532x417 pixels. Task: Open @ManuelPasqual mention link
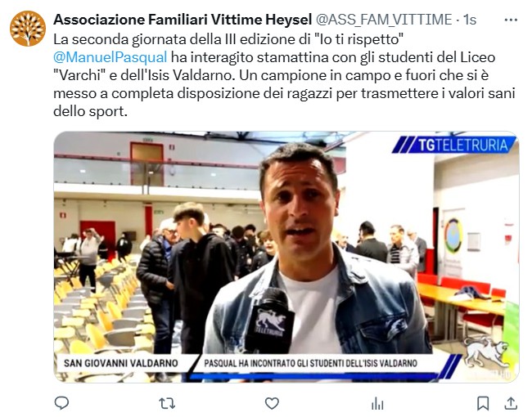(x=110, y=57)
